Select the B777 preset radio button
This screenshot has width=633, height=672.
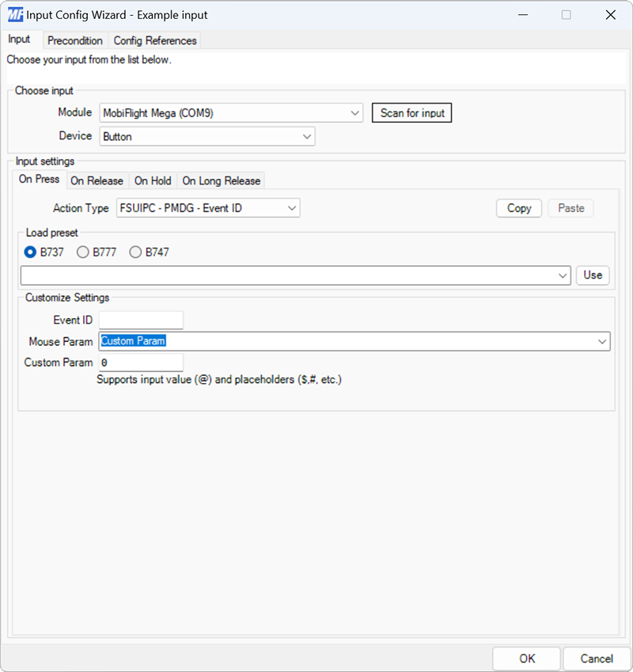[82, 252]
